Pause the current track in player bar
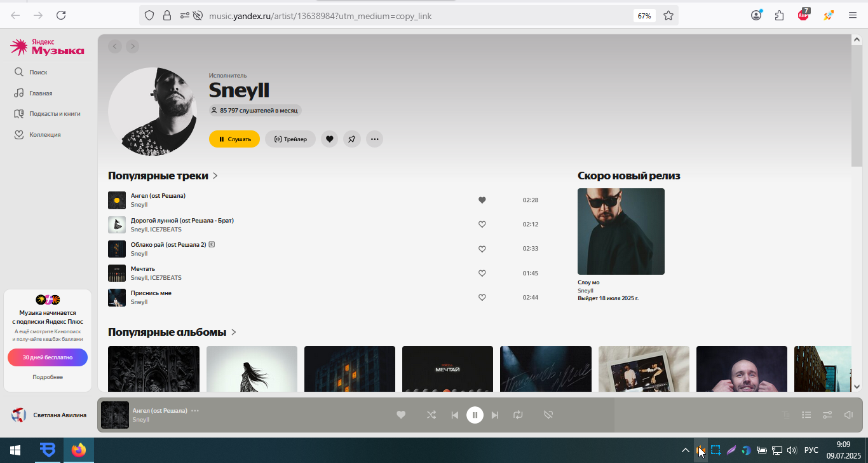Screen dimensions: 868x463 pyautogui.click(x=475, y=415)
